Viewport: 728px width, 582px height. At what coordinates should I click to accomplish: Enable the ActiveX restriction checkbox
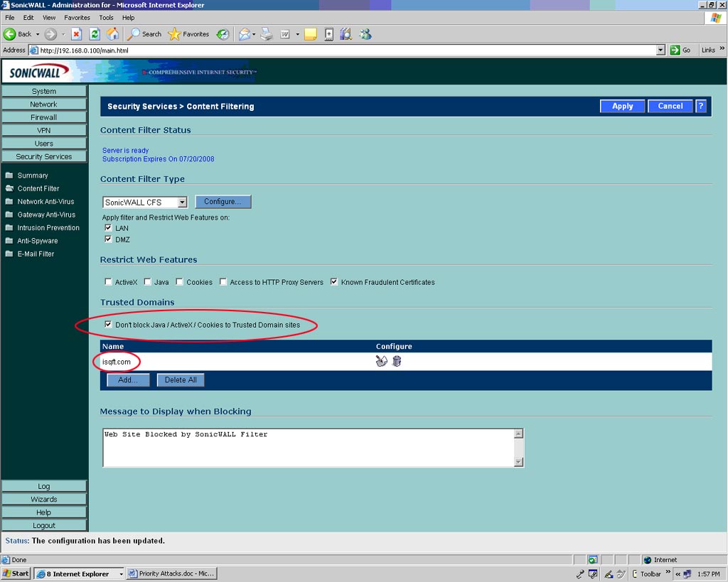(108, 281)
